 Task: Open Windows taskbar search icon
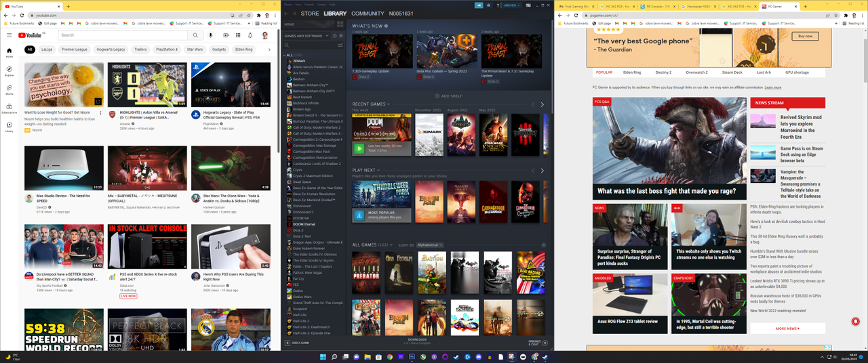(x=334, y=357)
